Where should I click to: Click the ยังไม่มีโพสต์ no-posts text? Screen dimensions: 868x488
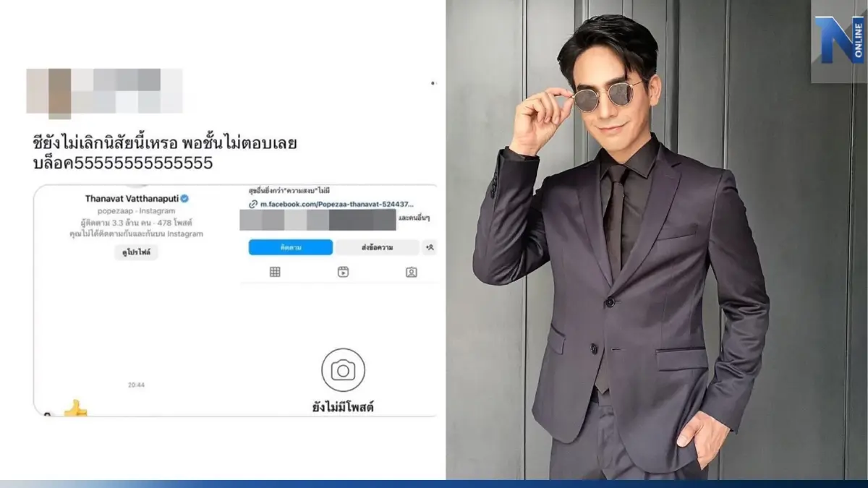pyautogui.click(x=344, y=408)
